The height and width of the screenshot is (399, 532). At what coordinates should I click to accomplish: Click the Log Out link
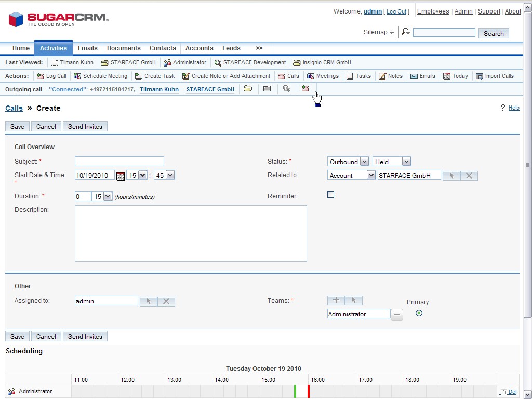396,11
